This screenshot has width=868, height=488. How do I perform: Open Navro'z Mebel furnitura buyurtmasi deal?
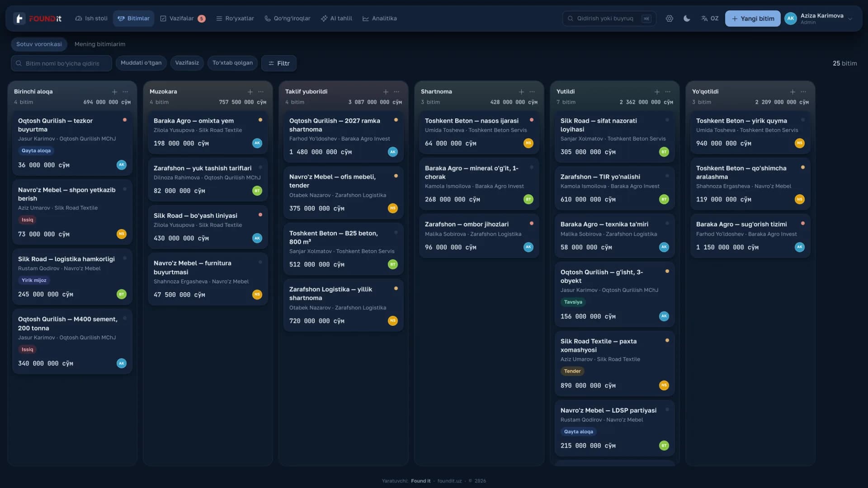pyautogui.click(x=208, y=279)
